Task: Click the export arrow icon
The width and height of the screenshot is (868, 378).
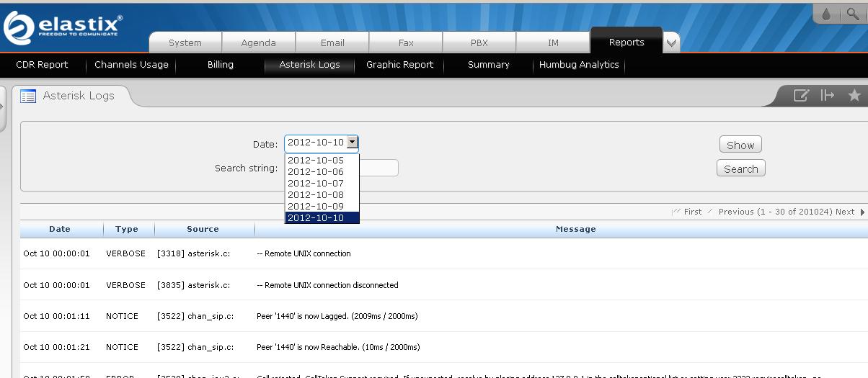Action: [827, 96]
